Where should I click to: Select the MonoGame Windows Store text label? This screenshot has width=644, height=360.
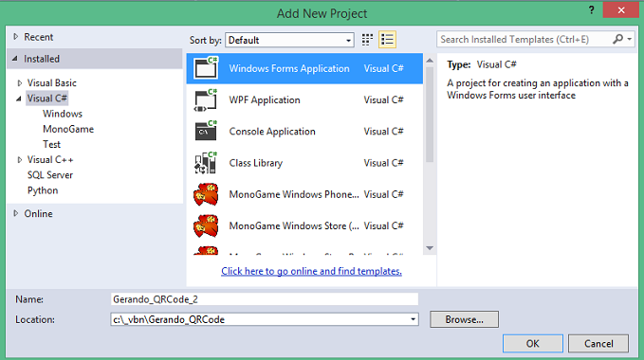(294, 225)
